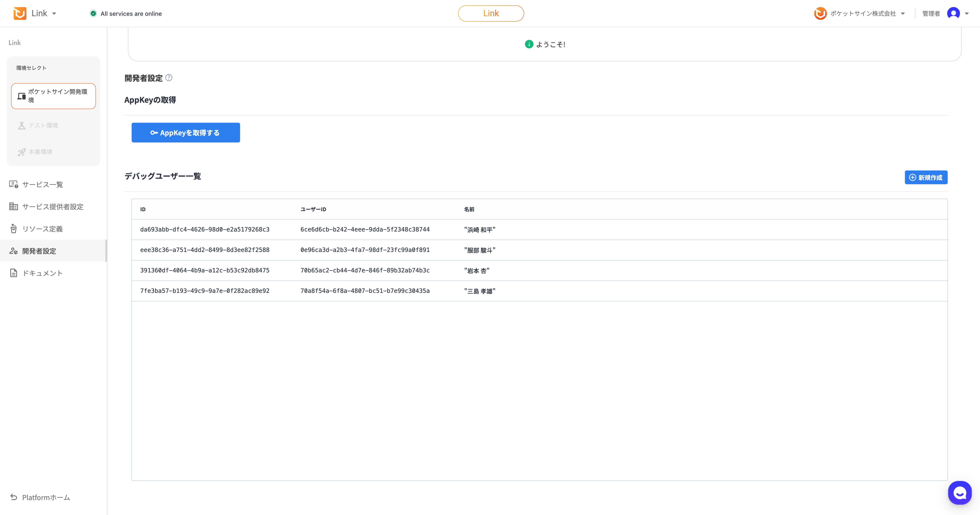Click the user avatar icon

click(953, 13)
